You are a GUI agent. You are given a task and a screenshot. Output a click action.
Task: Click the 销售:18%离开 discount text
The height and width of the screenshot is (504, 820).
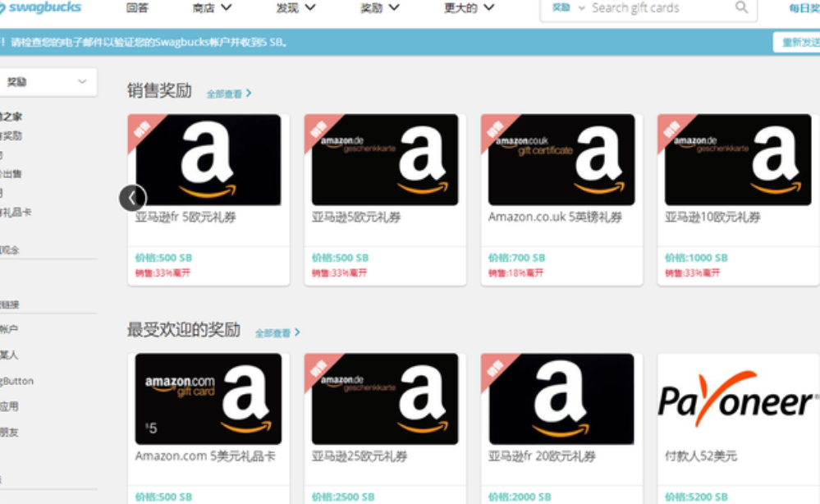pos(515,273)
